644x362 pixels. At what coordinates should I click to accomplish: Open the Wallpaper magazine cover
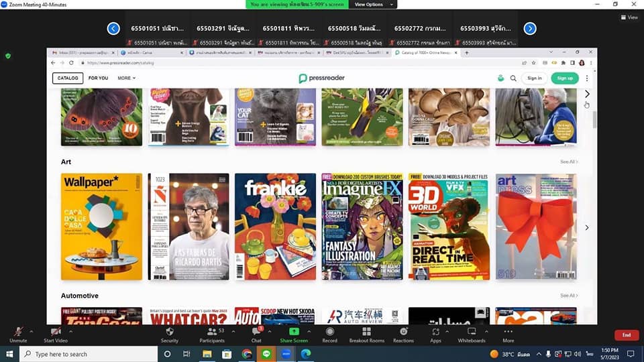[101, 227]
